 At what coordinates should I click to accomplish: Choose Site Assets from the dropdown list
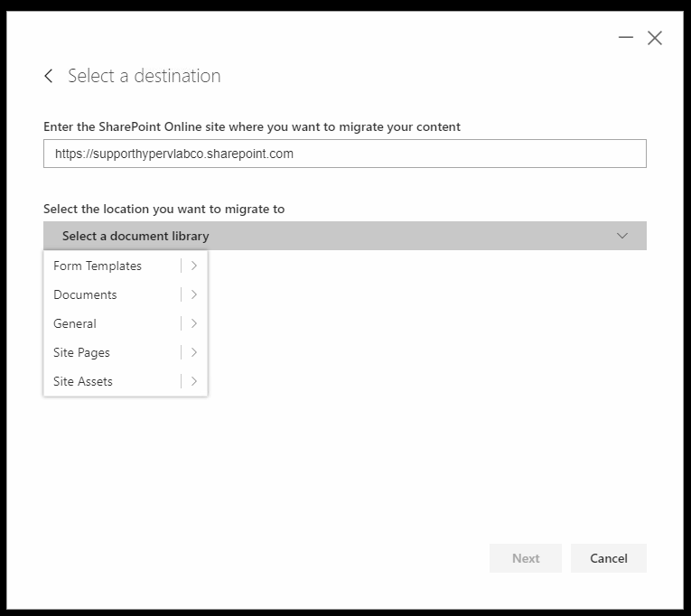[x=83, y=381]
